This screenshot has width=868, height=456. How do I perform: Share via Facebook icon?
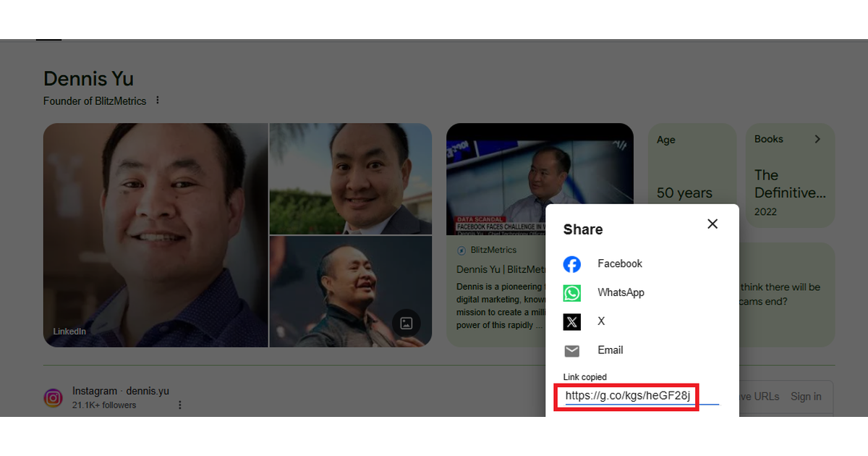(x=572, y=264)
